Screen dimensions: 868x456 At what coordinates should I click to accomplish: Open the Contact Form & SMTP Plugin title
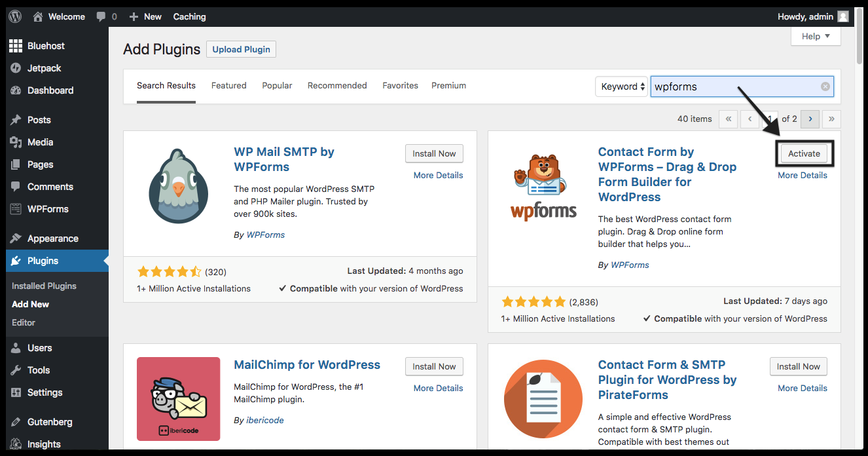click(667, 380)
